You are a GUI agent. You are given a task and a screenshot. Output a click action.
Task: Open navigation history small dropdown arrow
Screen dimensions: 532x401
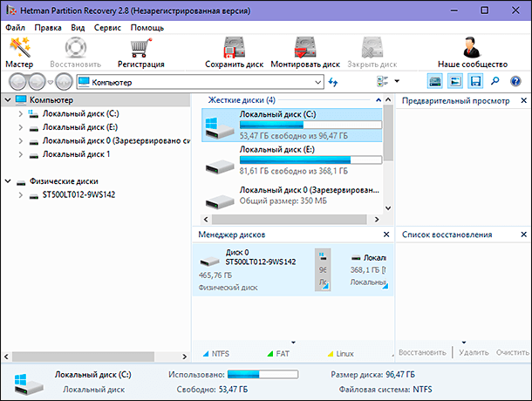point(51,82)
